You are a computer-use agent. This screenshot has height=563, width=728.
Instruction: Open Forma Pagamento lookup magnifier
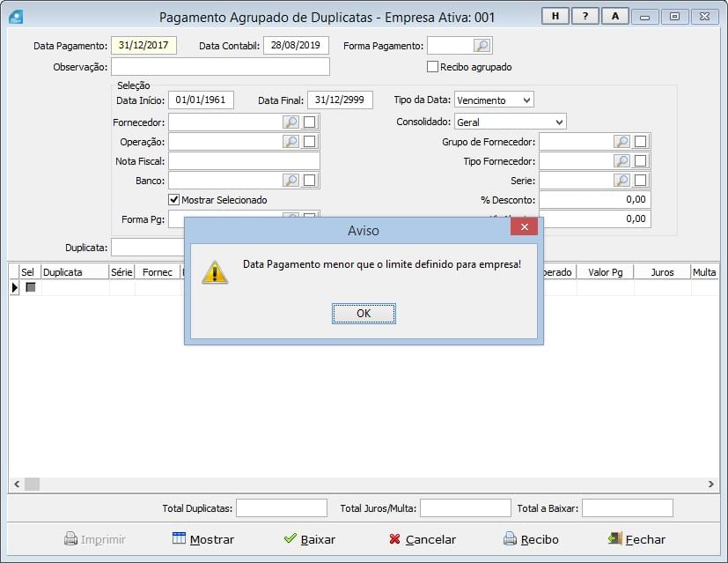point(482,46)
